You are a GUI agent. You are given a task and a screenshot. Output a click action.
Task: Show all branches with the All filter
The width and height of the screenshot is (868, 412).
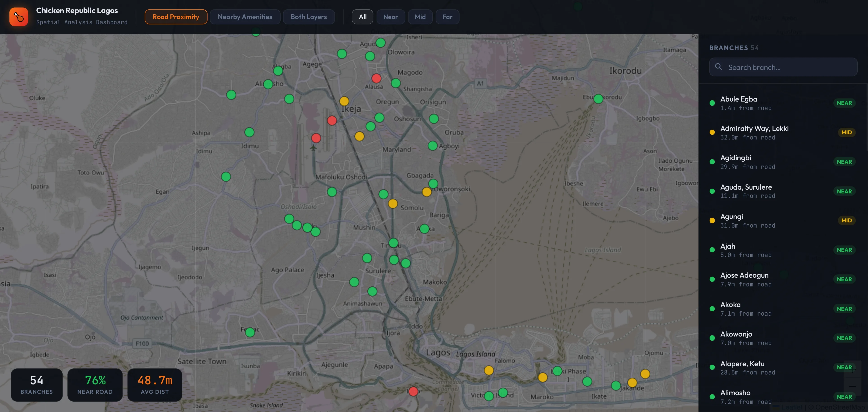coord(363,17)
